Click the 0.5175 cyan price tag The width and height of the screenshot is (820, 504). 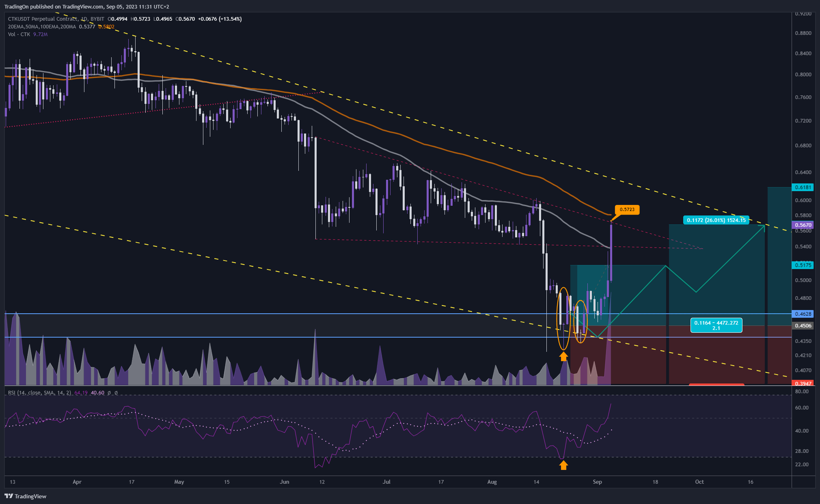(803, 265)
